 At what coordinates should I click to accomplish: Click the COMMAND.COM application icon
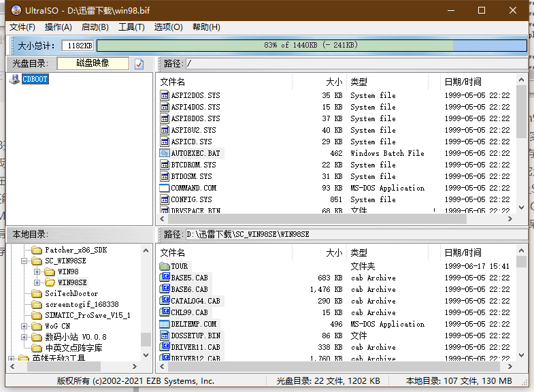(x=165, y=188)
